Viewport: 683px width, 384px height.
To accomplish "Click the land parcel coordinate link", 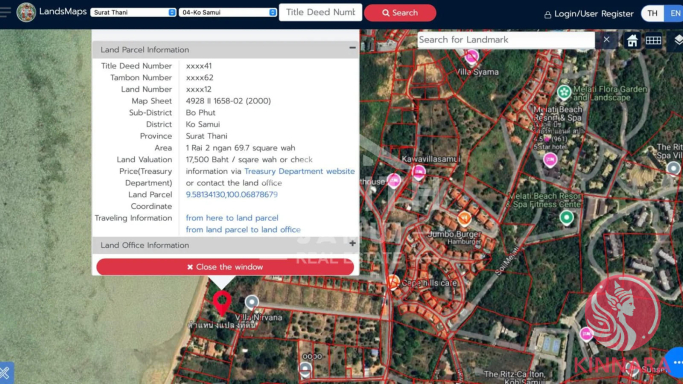I will click(x=231, y=195).
